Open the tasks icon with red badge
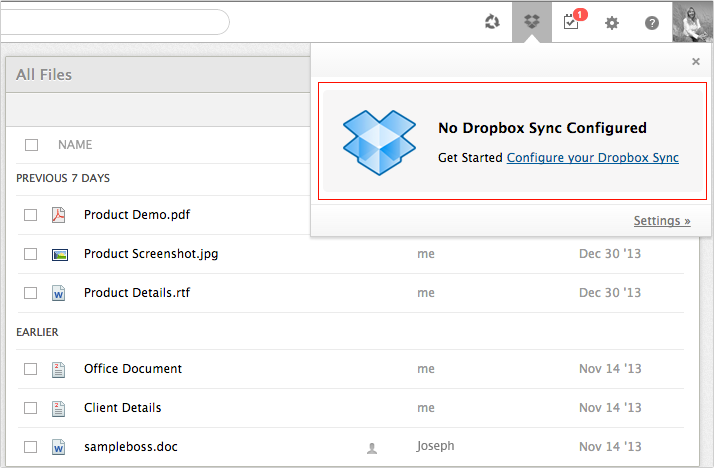 click(571, 22)
